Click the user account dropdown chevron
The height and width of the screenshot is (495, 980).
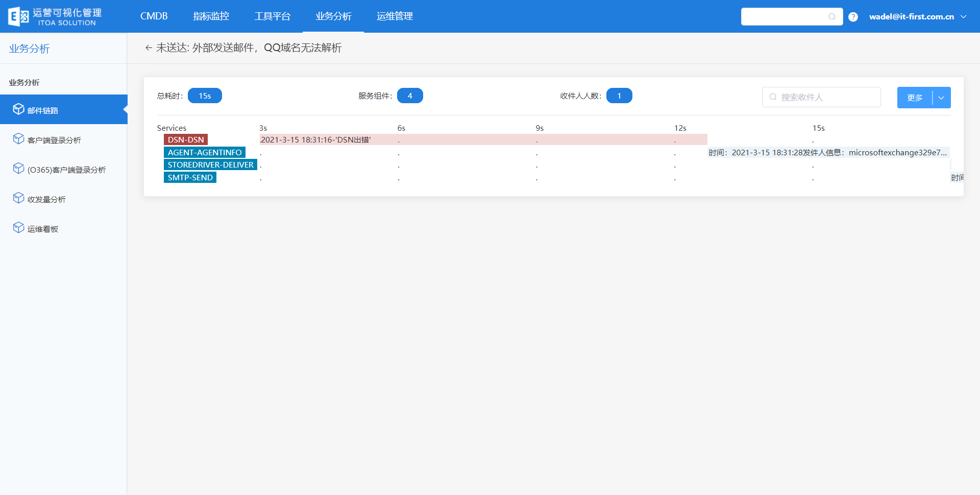coord(964,16)
